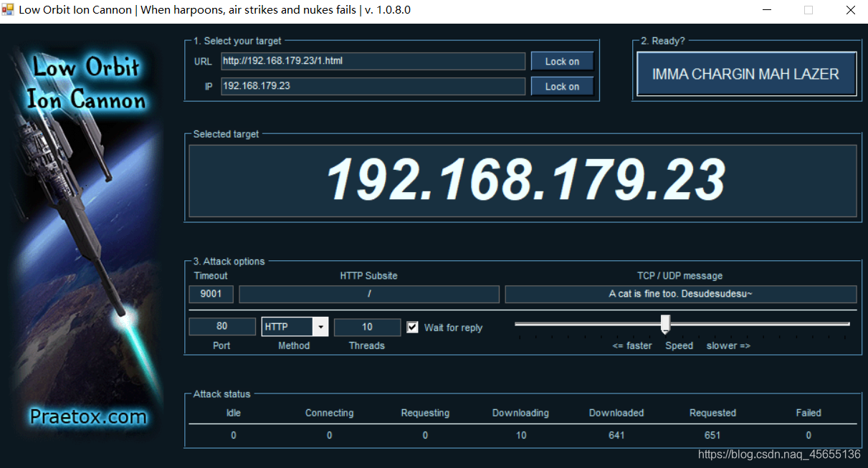This screenshot has height=468, width=868.
Task: Lock on to the IP target
Action: click(562, 86)
